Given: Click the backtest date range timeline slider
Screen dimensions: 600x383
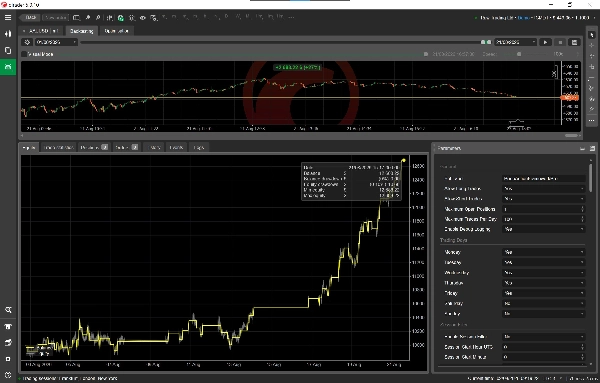Looking at the screenshot, I should pyautogui.click(x=285, y=42).
